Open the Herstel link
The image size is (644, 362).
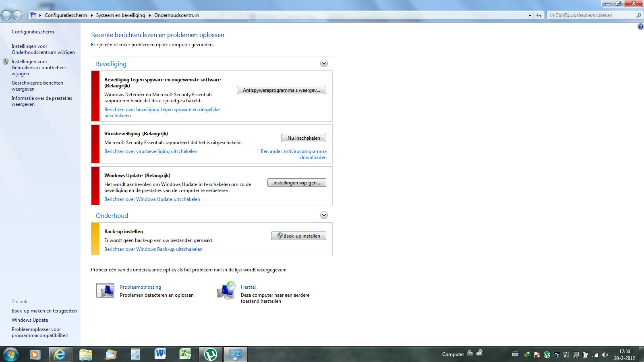(x=248, y=287)
